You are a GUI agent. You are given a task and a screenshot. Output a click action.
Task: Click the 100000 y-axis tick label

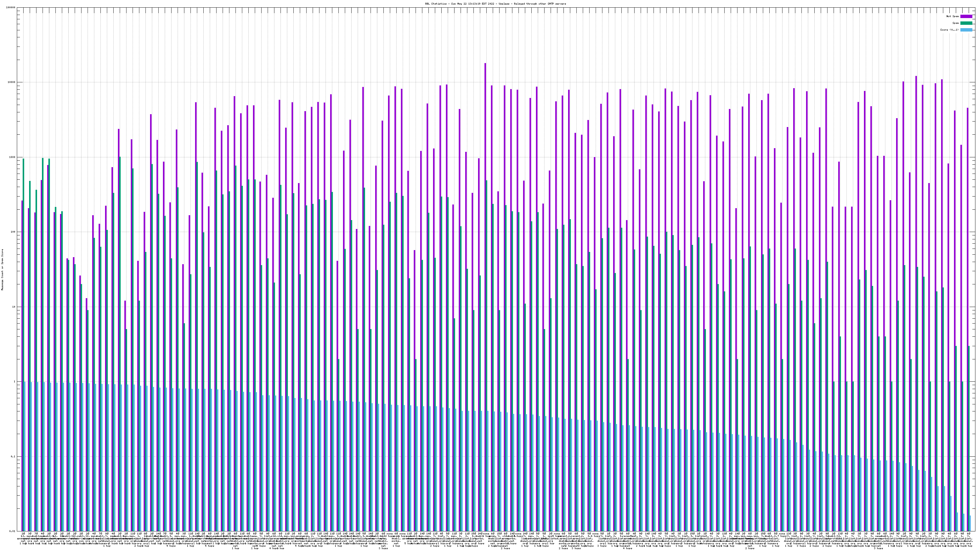click(x=11, y=8)
